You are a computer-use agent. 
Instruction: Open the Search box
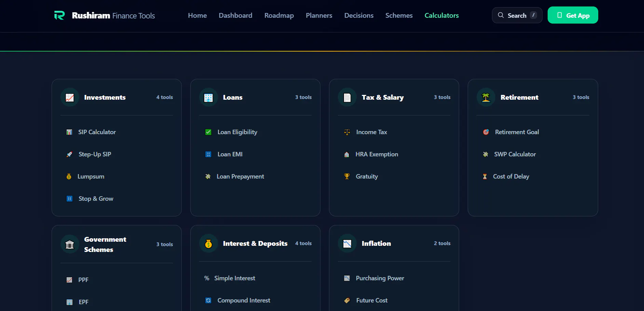[x=517, y=15]
